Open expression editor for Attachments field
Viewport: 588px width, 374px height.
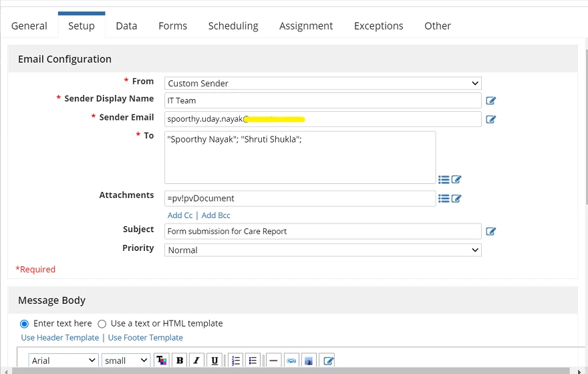pos(456,198)
